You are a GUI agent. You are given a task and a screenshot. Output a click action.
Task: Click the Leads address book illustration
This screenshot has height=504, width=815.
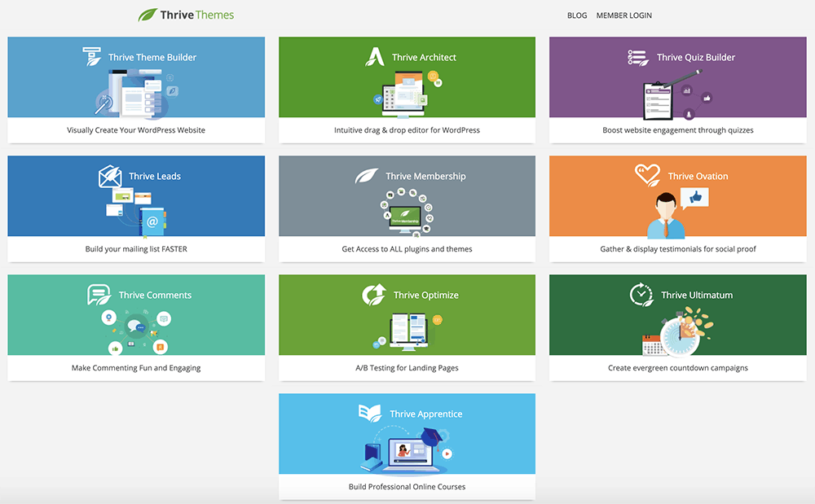point(136,213)
